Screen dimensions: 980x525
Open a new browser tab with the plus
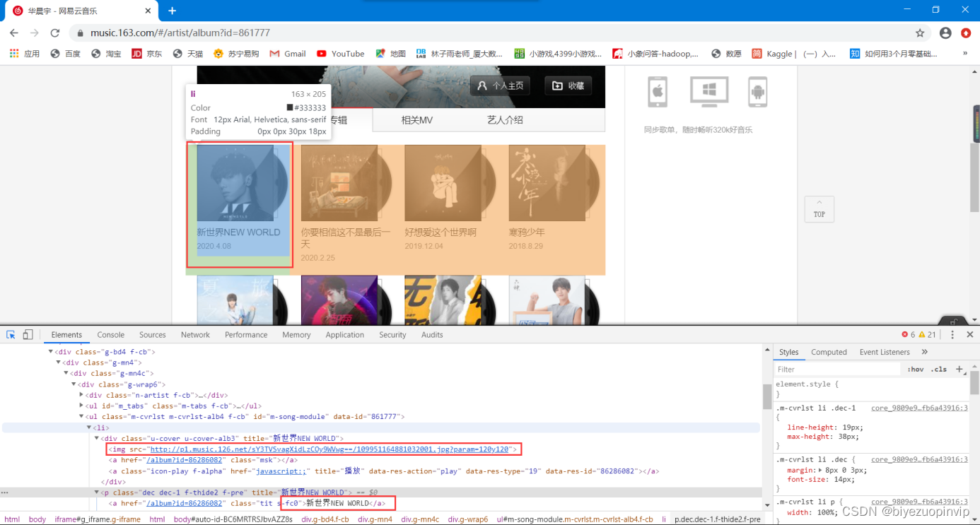[172, 11]
